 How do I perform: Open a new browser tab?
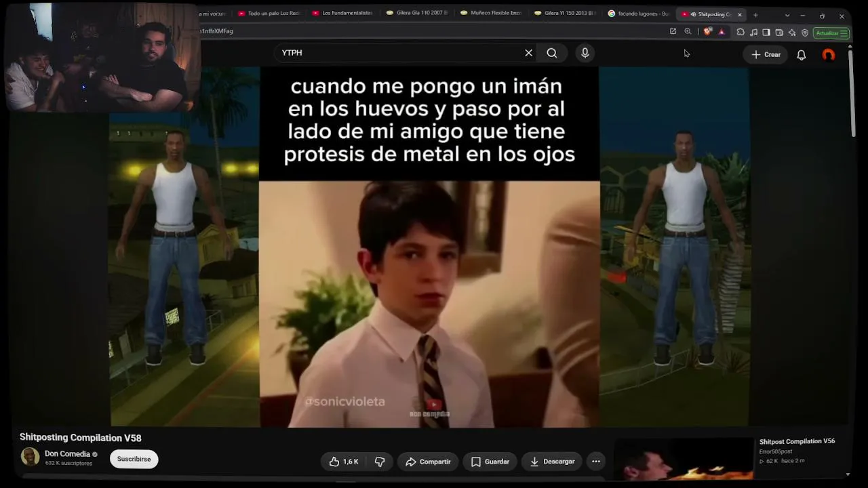click(755, 15)
